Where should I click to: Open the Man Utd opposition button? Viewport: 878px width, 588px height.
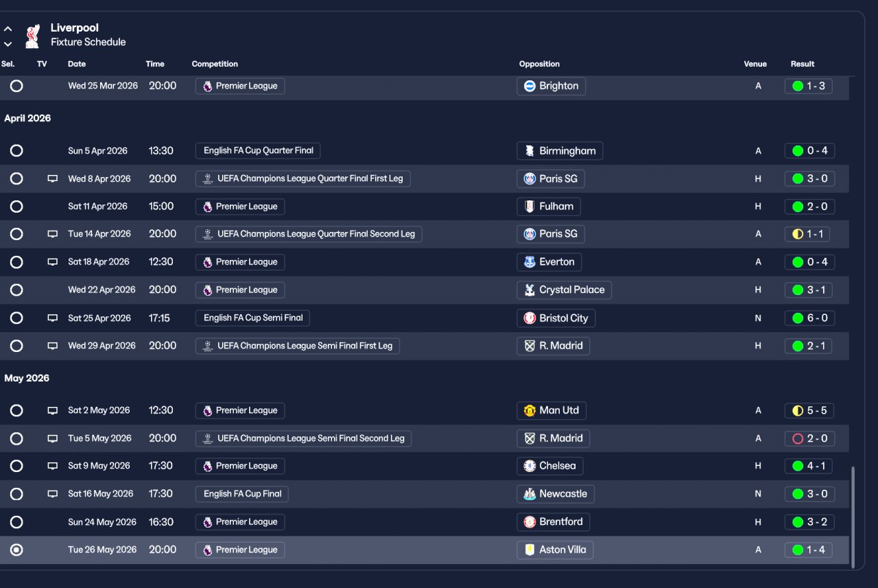(551, 410)
